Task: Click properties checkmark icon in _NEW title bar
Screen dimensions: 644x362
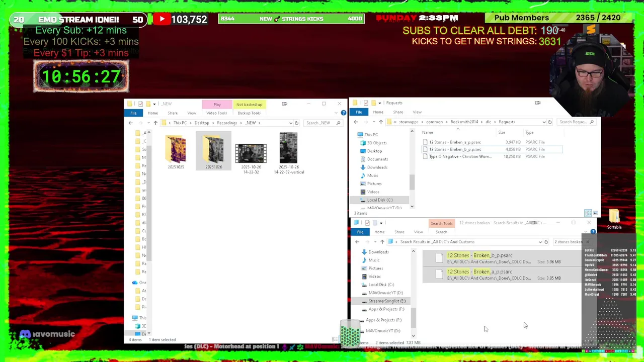Action: [140, 104]
